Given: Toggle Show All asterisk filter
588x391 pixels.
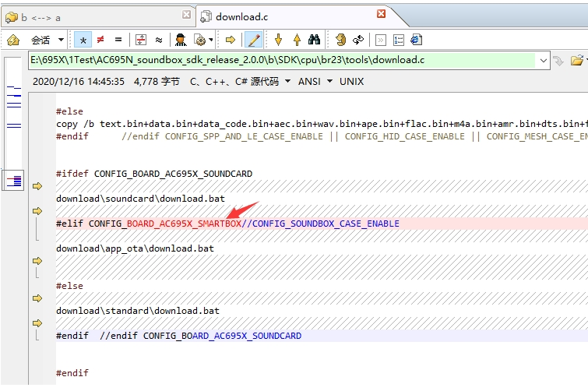Looking at the screenshot, I should 83,40.
